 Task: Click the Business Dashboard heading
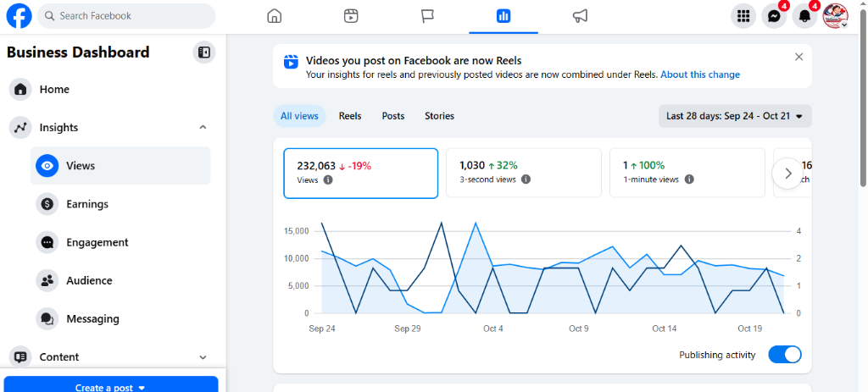pos(78,52)
